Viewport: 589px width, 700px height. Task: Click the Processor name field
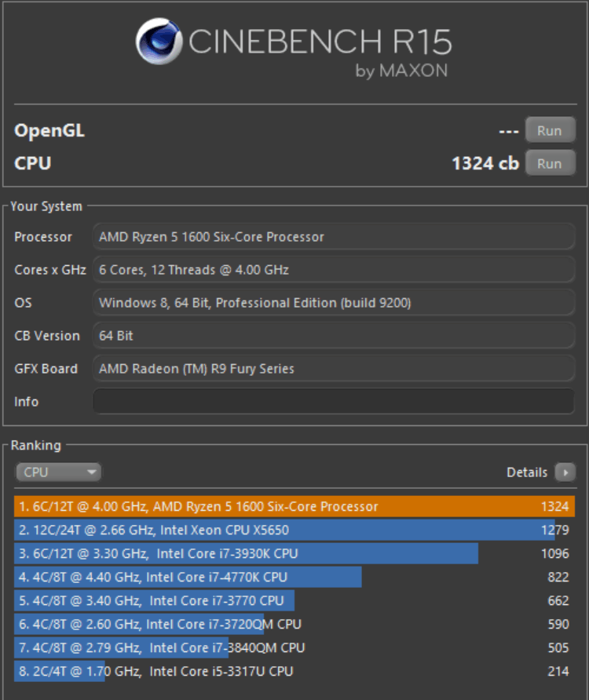click(x=334, y=237)
